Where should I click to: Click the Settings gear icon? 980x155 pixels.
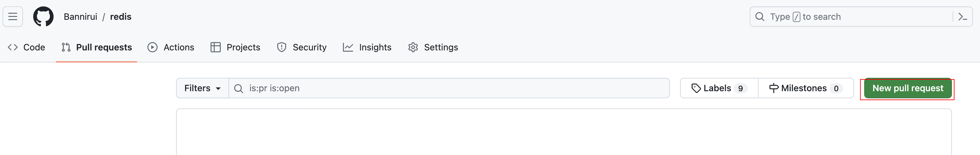pos(413,48)
